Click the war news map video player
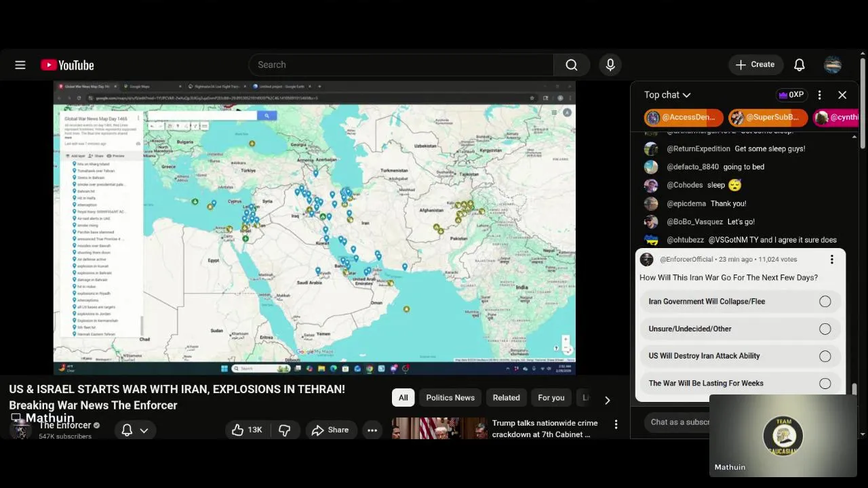 (315, 228)
